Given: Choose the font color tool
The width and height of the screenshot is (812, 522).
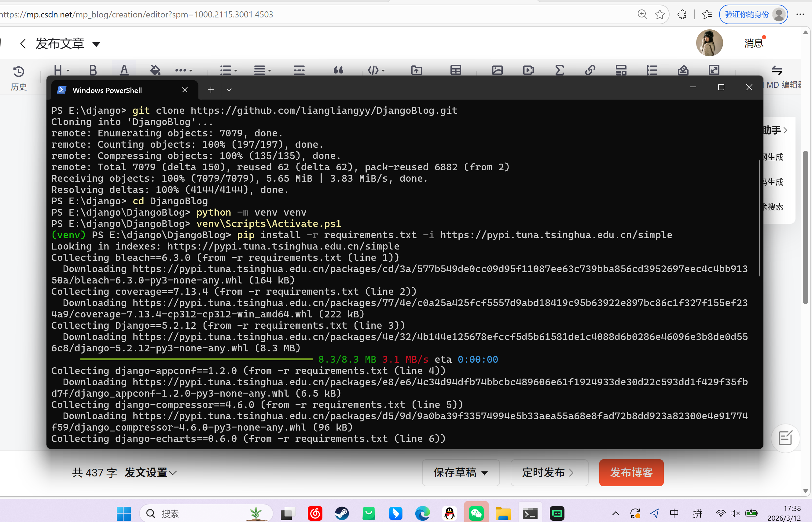Looking at the screenshot, I should point(124,70).
